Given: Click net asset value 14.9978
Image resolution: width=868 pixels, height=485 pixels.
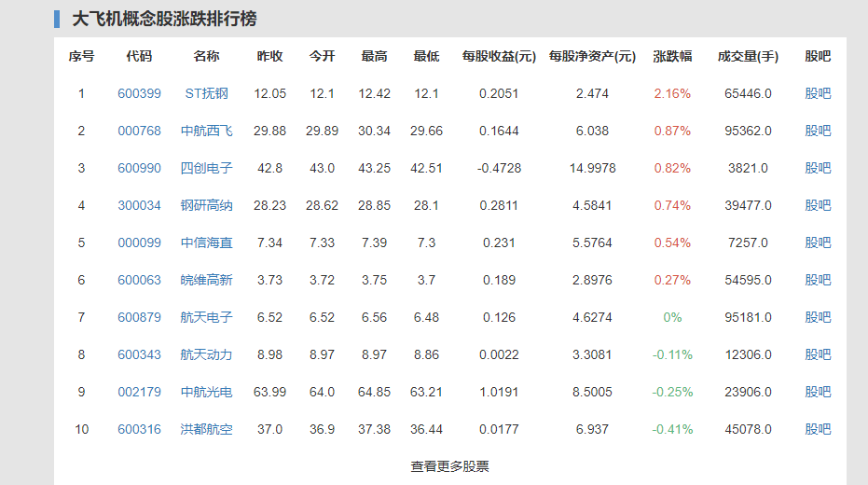Looking at the screenshot, I should click(x=592, y=168).
